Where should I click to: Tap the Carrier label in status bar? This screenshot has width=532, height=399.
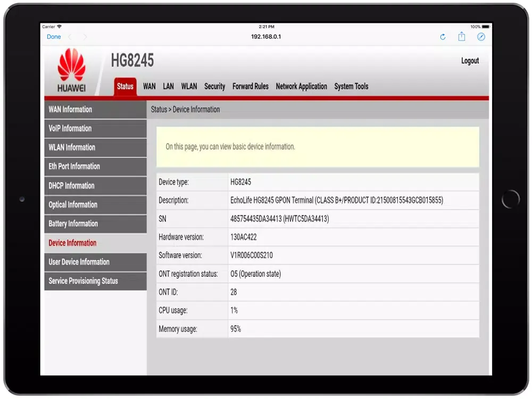point(48,27)
